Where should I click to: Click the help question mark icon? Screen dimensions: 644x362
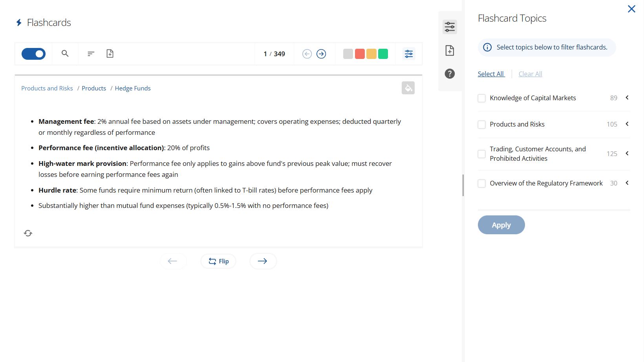(450, 74)
